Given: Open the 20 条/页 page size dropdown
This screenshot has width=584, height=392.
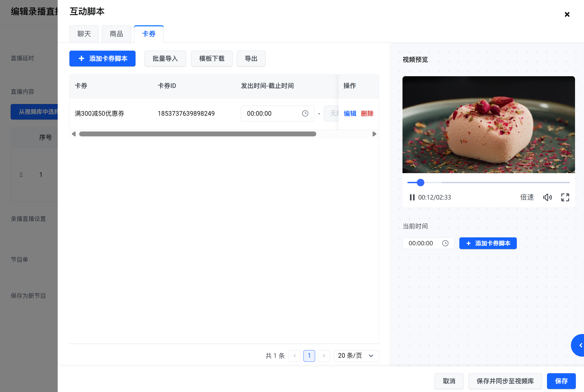Looking at the screenshot, I should (x=356, y=356).
